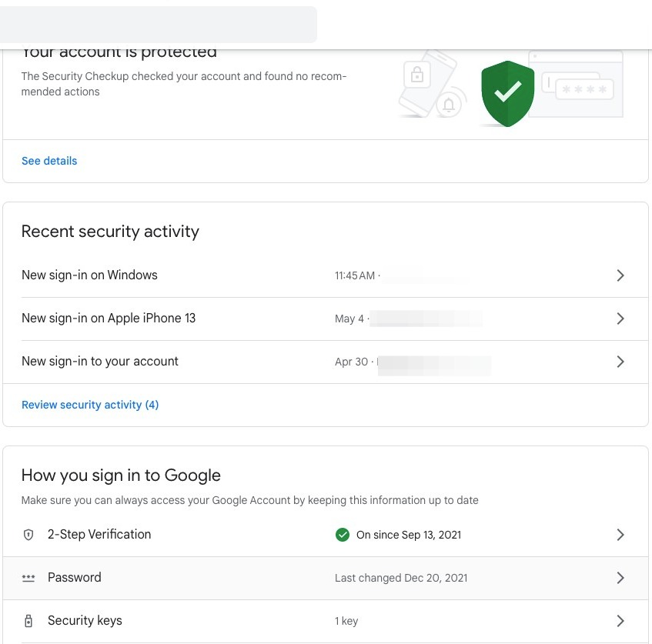
Task: Open Review security activity (4) link
Action: 90,405
